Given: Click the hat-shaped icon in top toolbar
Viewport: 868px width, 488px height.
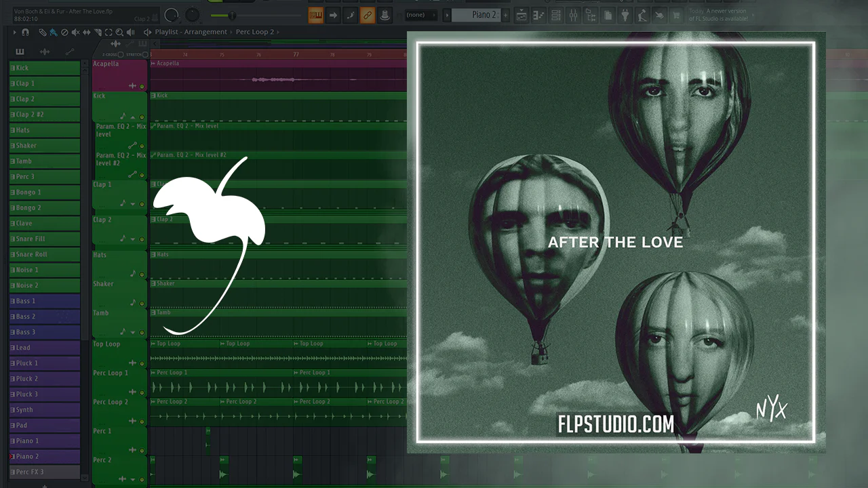Looking at the screenshot, I should (x=386, y=14).
